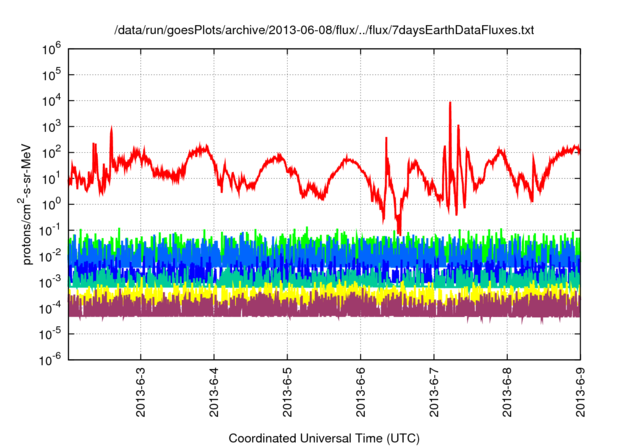Click the 10^4 y-axis tick label
640x448 pixels.
(x=51, y=101)
